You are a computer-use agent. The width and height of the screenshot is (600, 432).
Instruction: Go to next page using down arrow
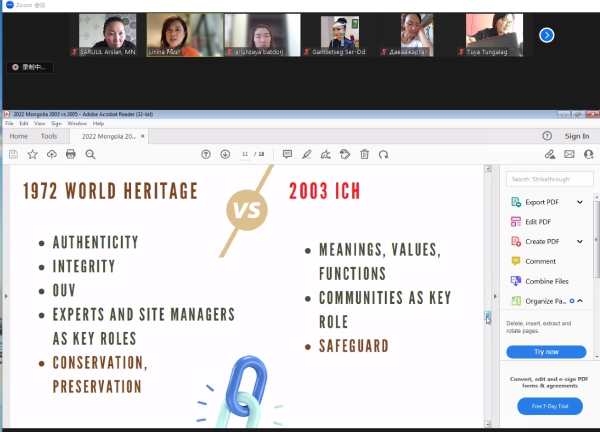click(224, 154)
